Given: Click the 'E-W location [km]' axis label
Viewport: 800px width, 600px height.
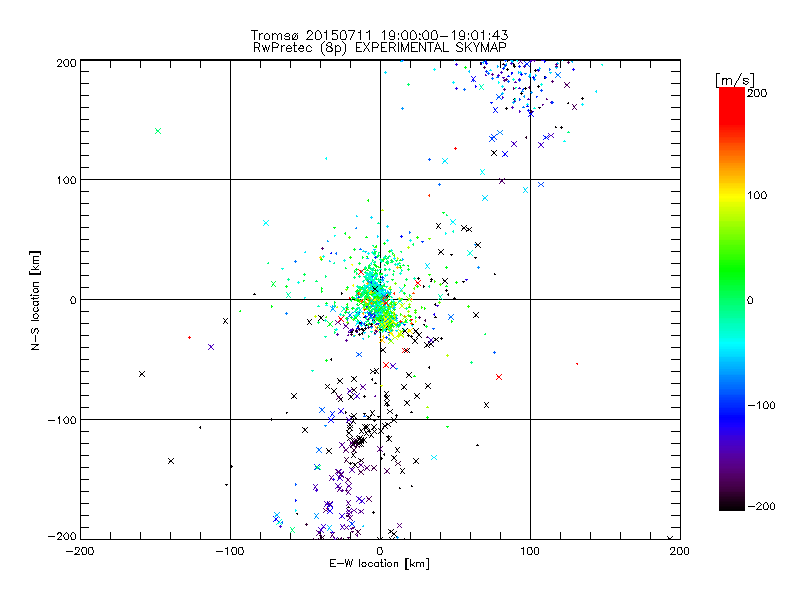Looking at the screenshot, I should coord(379,563).
